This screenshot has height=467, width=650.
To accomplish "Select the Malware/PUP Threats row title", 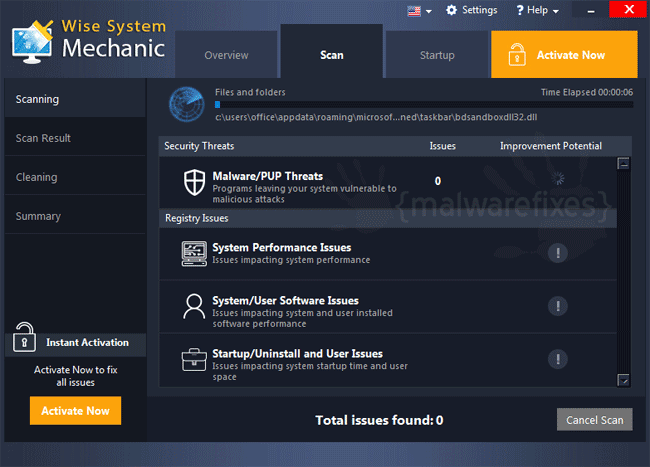I will coord(268,176).
